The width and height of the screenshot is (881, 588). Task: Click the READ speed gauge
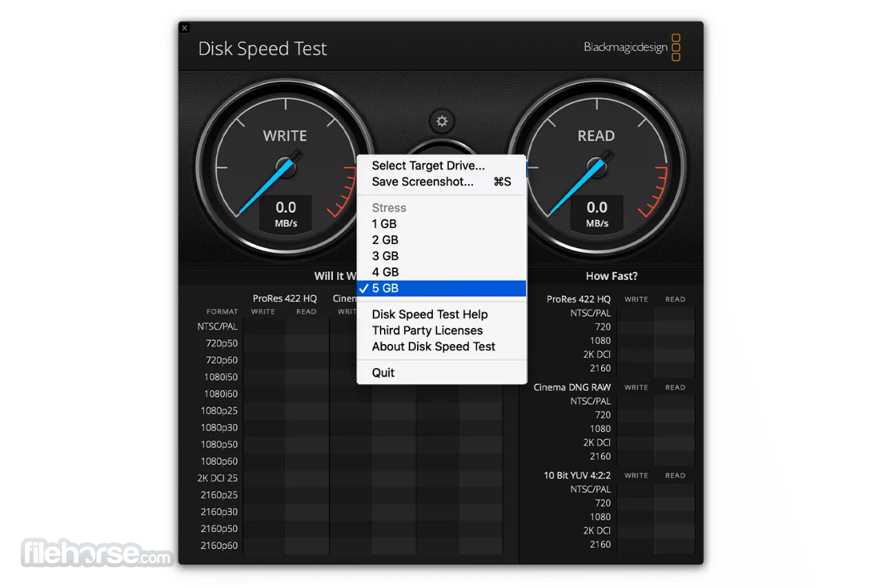(x=597, y=169)
